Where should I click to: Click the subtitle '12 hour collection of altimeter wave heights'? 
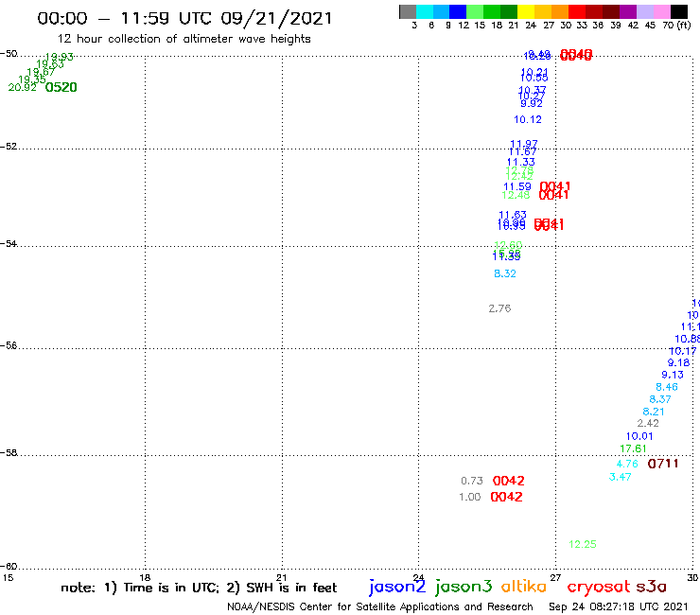tap(184, 39)
